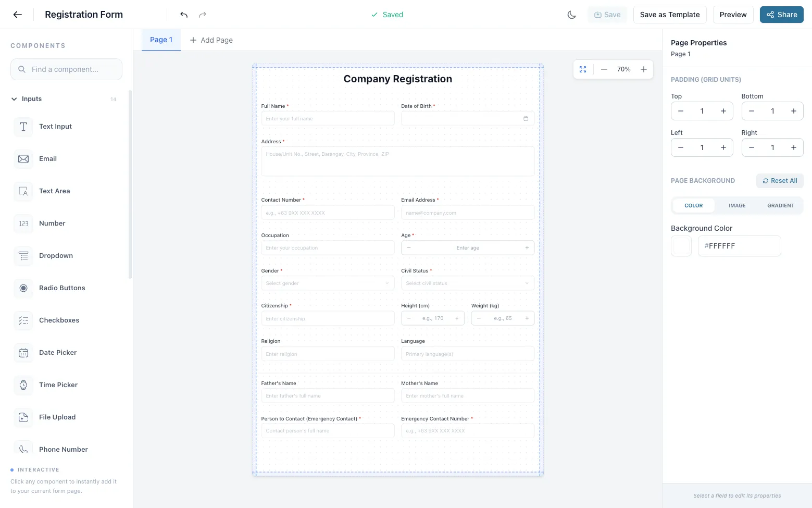Add a Phone Number component

63,449
